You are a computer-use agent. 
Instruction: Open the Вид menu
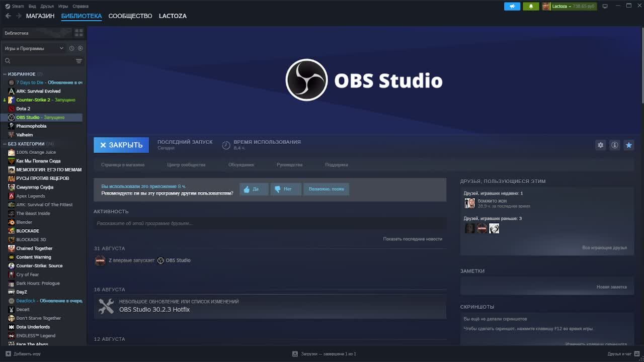(32, 6)
